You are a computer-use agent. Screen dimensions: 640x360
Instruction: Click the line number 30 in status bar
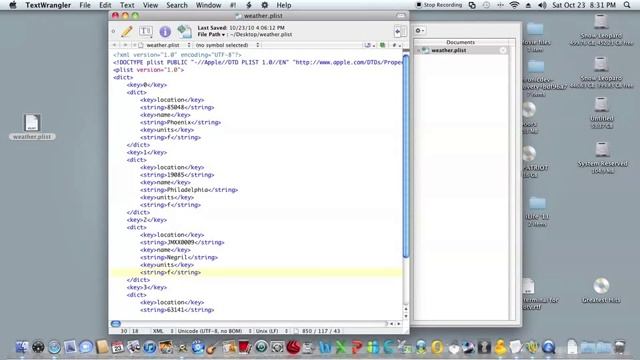123,331
